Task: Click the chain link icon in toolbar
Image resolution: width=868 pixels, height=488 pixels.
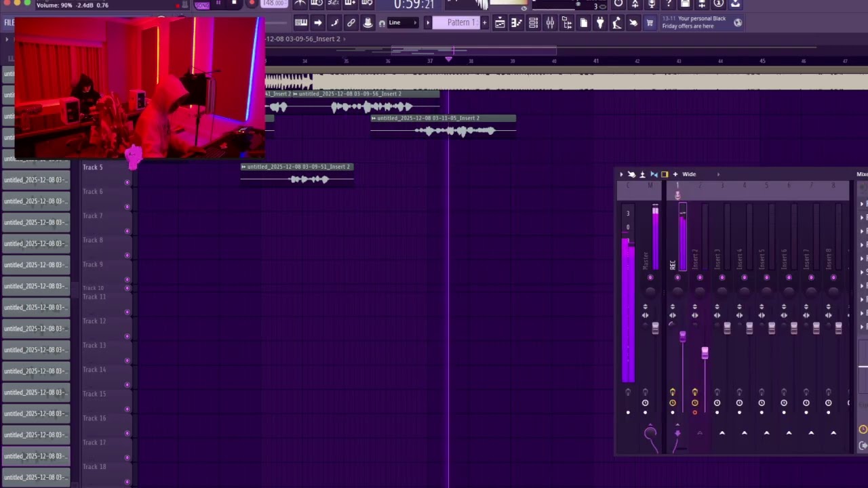Action: click(351, 22)
